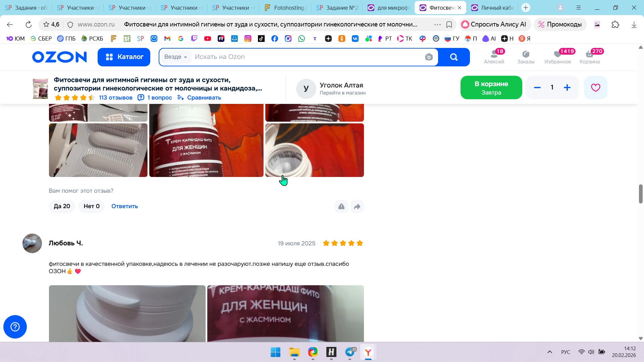Expand the Везде search scope dropdown

pos(175,57)
